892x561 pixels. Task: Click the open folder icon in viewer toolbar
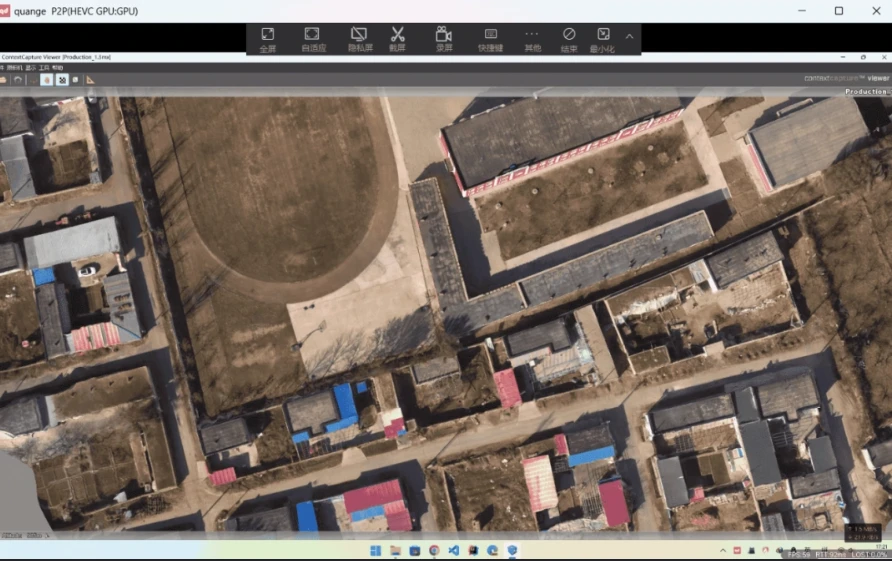pos(4,79)
